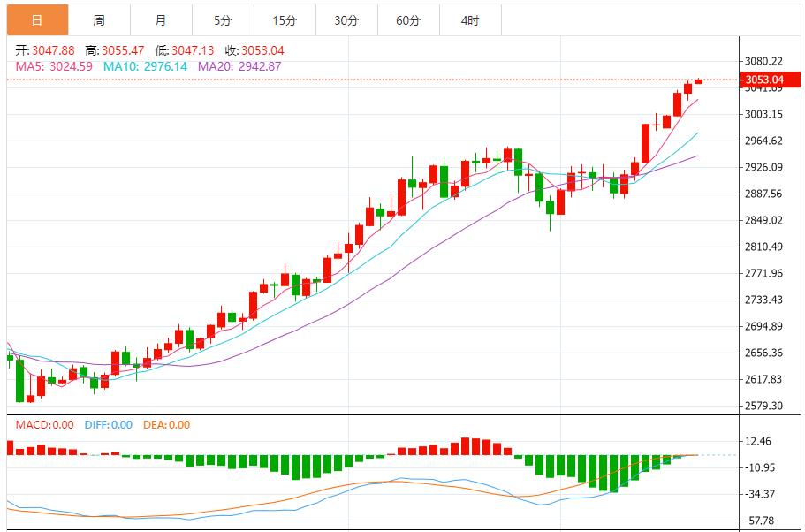This screenshot has height=532, width=805.
Task: Open the 月 monthly chart tab
Action: coord(161,19)
